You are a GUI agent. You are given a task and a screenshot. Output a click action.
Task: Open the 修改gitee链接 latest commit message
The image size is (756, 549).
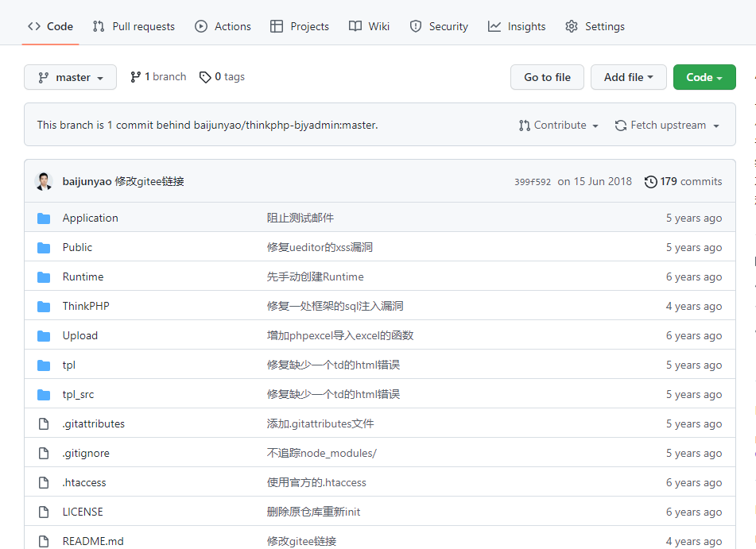tap(149, 181)
